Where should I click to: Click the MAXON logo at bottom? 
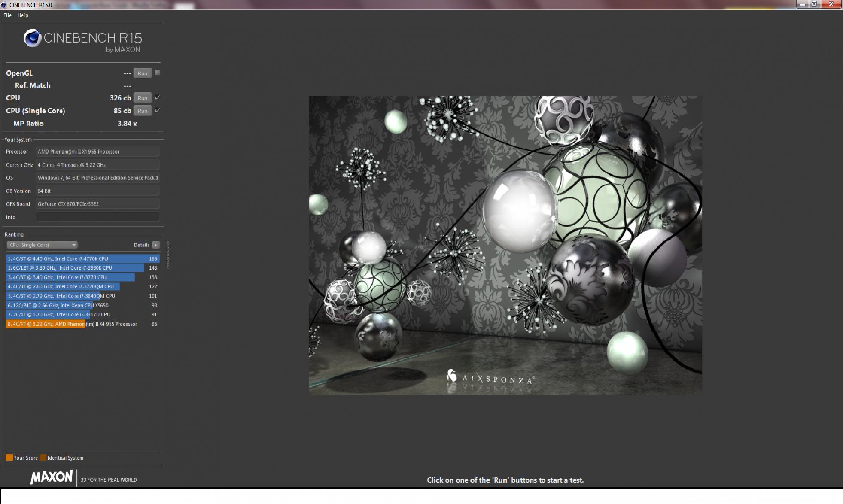point(52,477)
